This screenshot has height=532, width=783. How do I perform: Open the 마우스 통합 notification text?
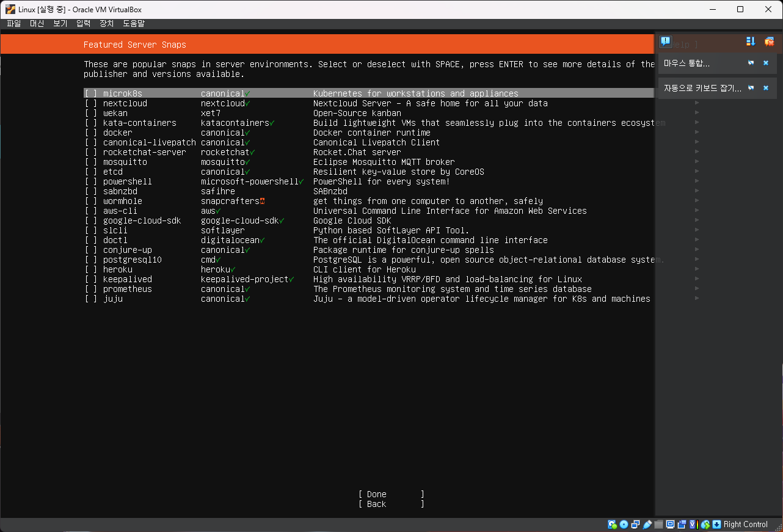(x=686, y=63)
